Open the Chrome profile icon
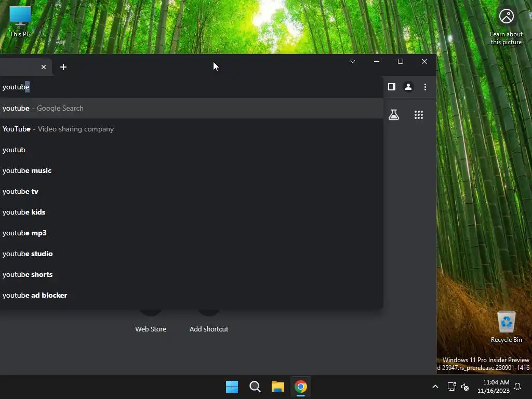This screenshot has width=532, height=399. click(408, 87)
